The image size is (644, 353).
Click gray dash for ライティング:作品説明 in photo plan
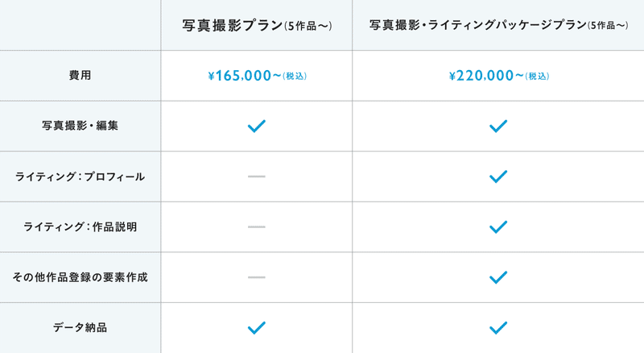pos(257,226)
